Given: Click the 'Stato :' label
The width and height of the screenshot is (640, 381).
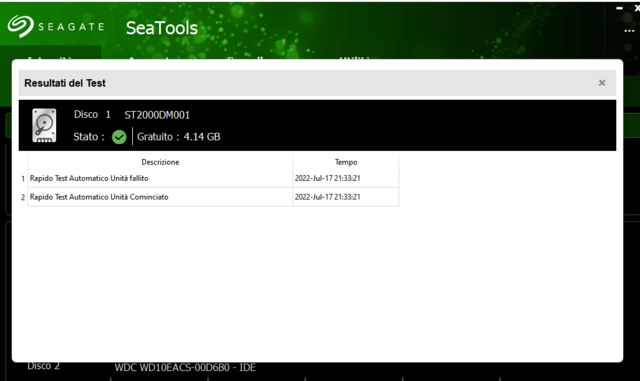Looking at the screenshot, I should [x=89, y=137].
